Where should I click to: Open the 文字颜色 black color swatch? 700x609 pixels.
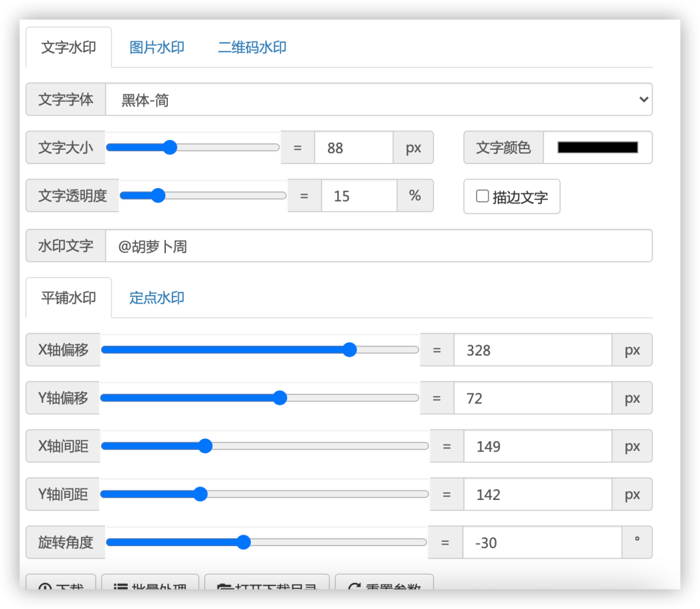pos(598,147)
